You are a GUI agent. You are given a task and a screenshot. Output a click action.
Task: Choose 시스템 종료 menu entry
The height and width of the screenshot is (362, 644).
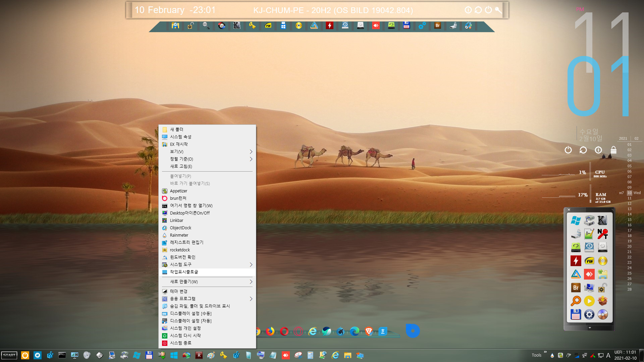(x=207, y=343)
